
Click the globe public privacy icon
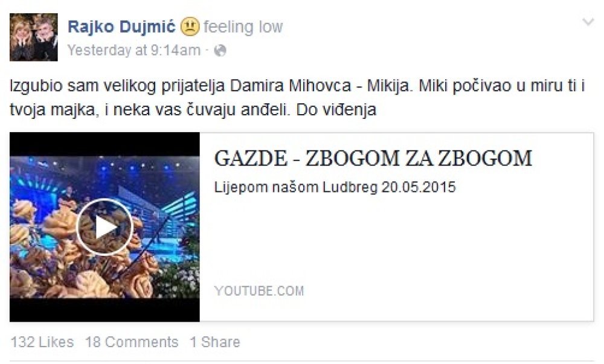[x=220, y=51]
